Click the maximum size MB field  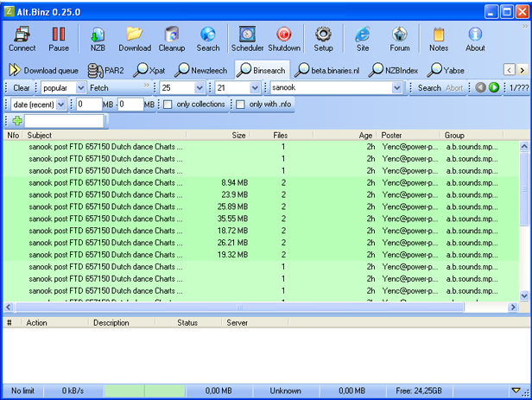point(130,105)
